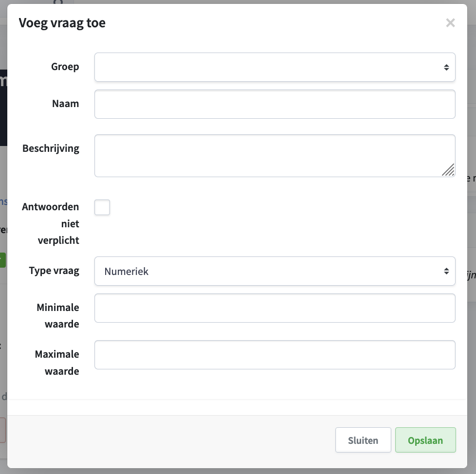Image resolution: width=476 pixels, height=474 pixels.
Task: Close the Voeg vraag toe dialog with X
Action: pos(450,23)
